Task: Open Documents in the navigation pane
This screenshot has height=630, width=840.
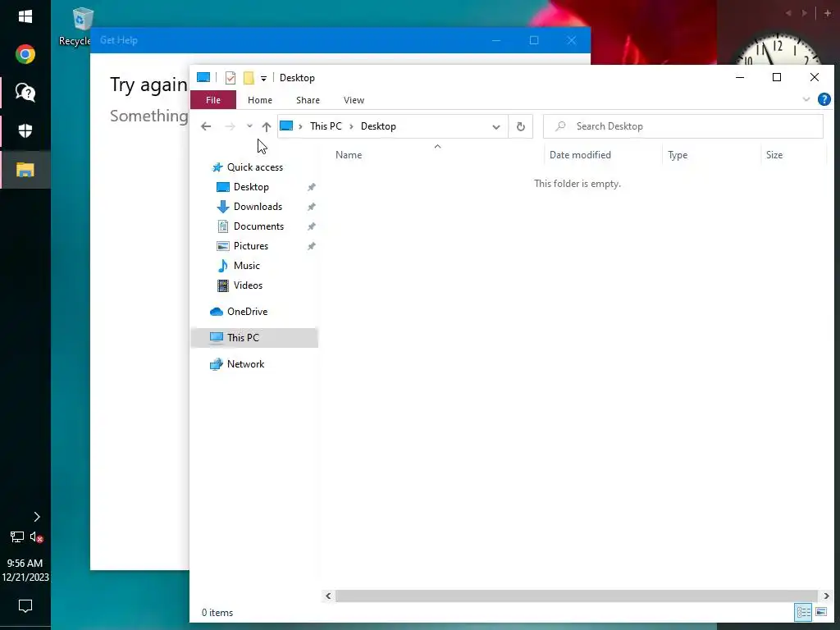Action: coord(258,226)
